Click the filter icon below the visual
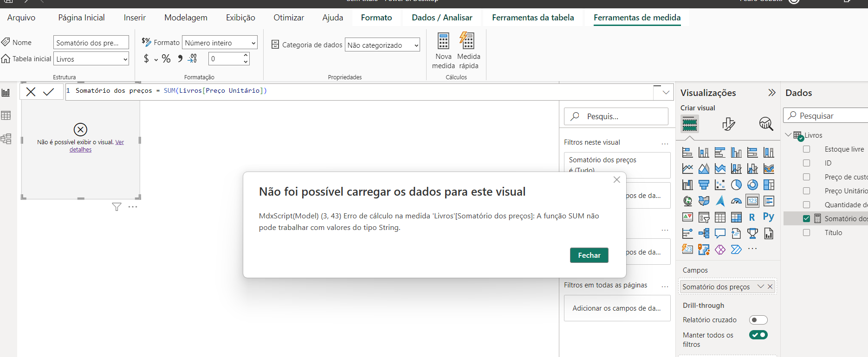 pos(117,207)
